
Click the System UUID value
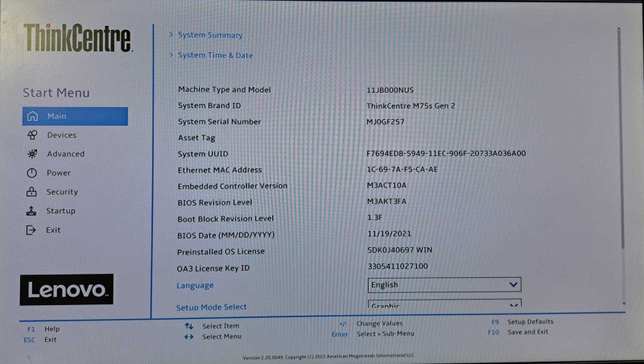446,153
